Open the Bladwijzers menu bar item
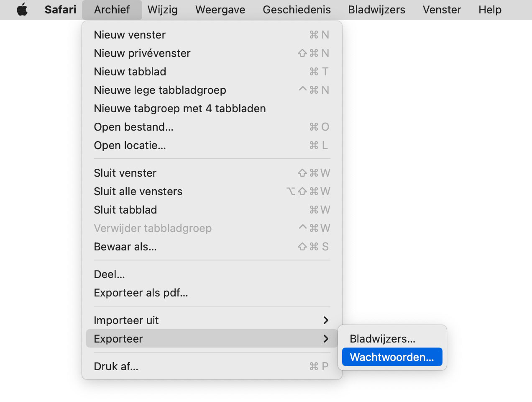The width and height of the screenshot is (532, 402). pos(376,10)
